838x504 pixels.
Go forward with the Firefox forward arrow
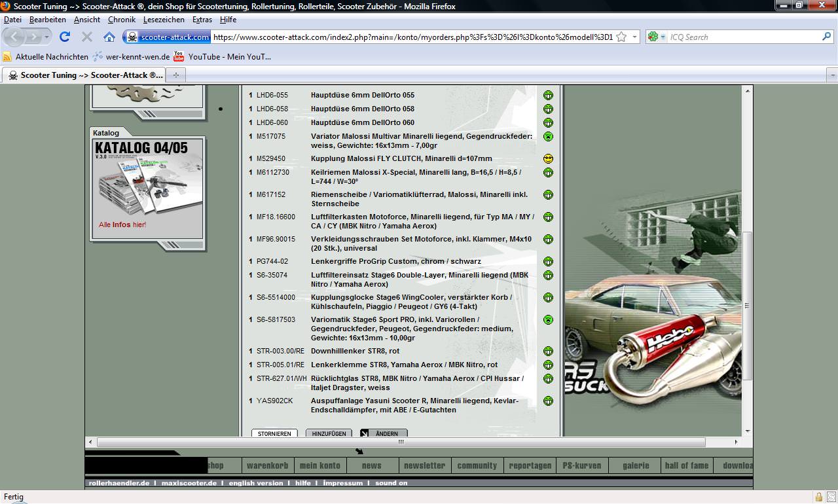tap(34, 37)
